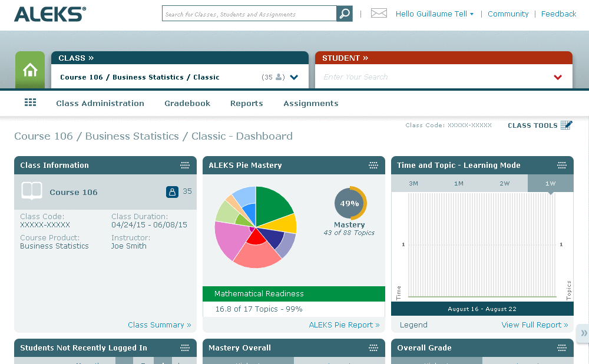Click the STUDENT » header label
The height and width of the screenshot is (364, 589).
pos(345,58)
